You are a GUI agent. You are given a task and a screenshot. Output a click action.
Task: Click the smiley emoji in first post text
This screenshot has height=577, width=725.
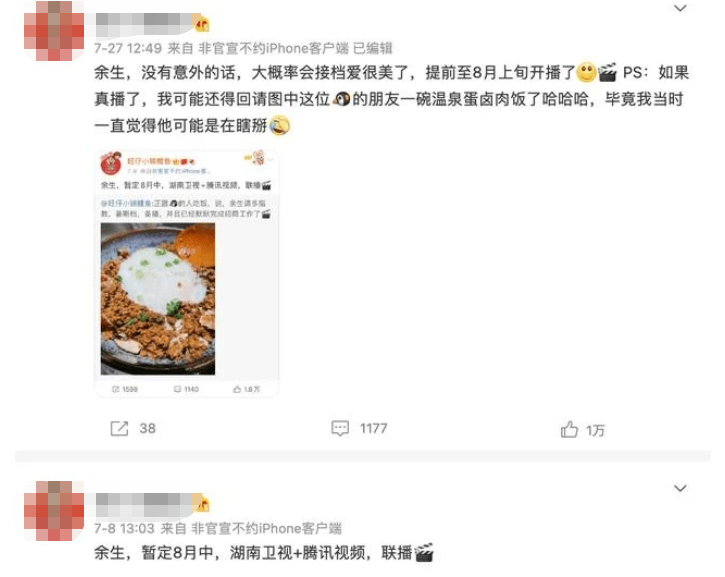(x=587, y=73)
